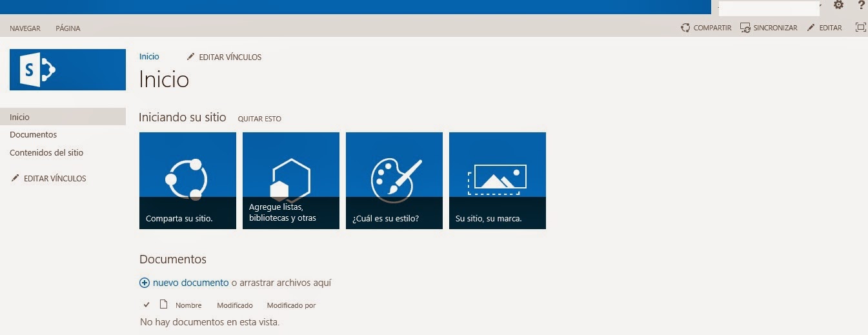This screenshot has width=868, height=335.
Task: Click the SharePoint logo tile
Action: click(68, 70)
